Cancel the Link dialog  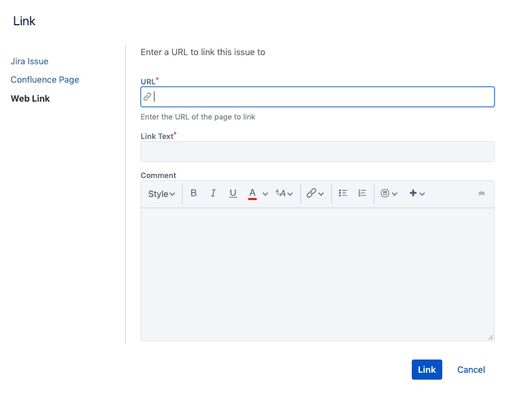tap(471, 370)
